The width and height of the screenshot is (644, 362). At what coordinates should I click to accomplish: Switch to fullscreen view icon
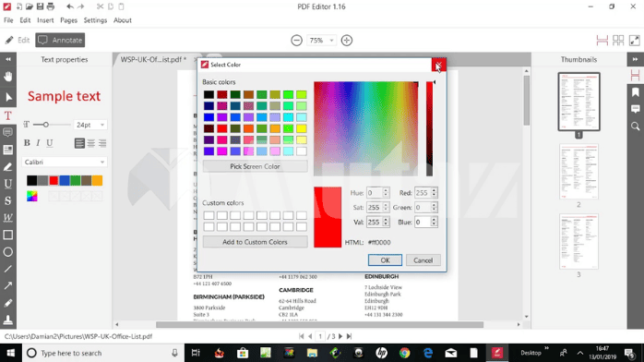pyautogui.click(x=635, y=41)
